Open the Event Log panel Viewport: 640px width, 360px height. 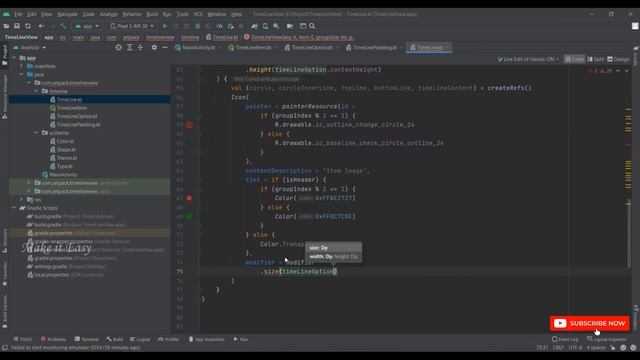click(565, 339)
